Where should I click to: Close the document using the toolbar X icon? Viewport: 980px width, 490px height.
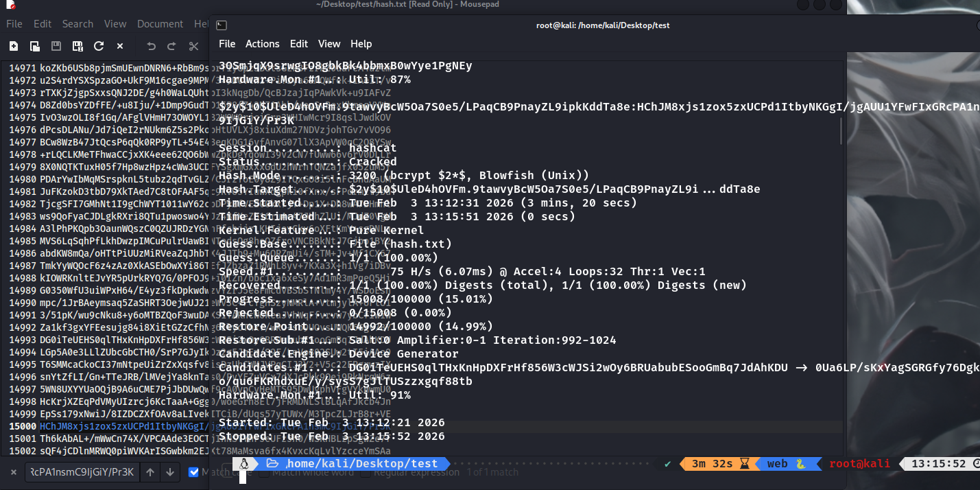coord(120,46)
